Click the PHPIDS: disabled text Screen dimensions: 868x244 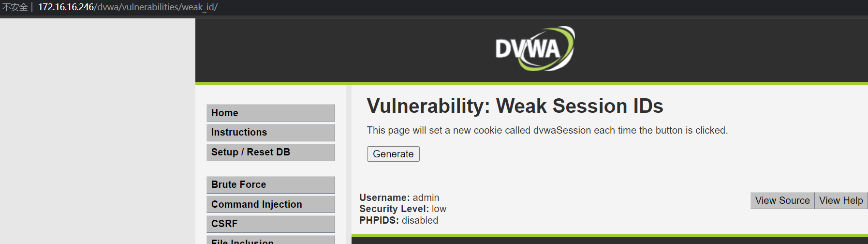pyautogui.click(x=399, y=220)
